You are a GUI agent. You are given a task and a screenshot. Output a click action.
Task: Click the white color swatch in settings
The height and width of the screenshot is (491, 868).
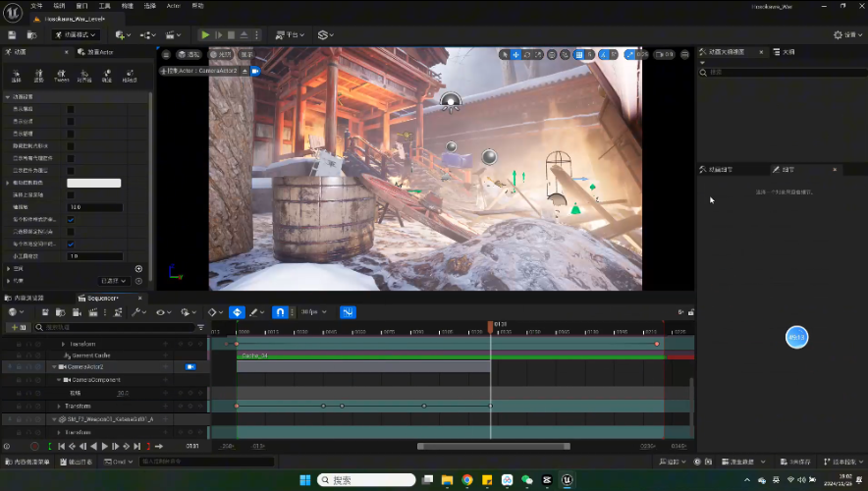pos(93,183)
